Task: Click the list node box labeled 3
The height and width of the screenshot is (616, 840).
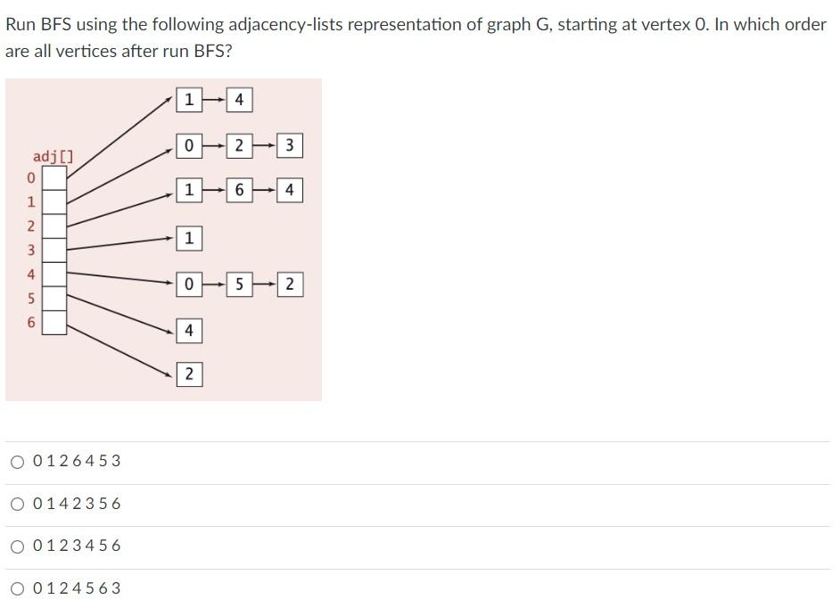Action: click(x=290, y=144)
